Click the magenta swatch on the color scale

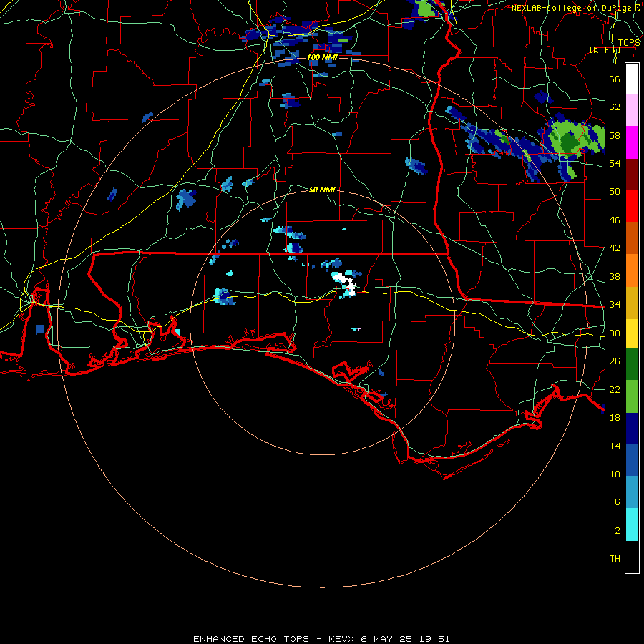(x=632, y=142)
